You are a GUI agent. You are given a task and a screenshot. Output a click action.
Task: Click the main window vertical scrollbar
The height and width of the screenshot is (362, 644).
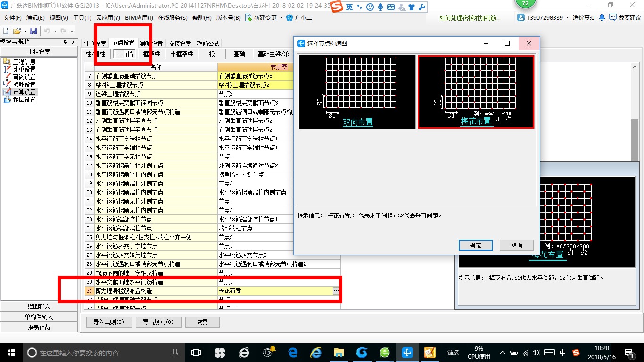click(636, 140)
